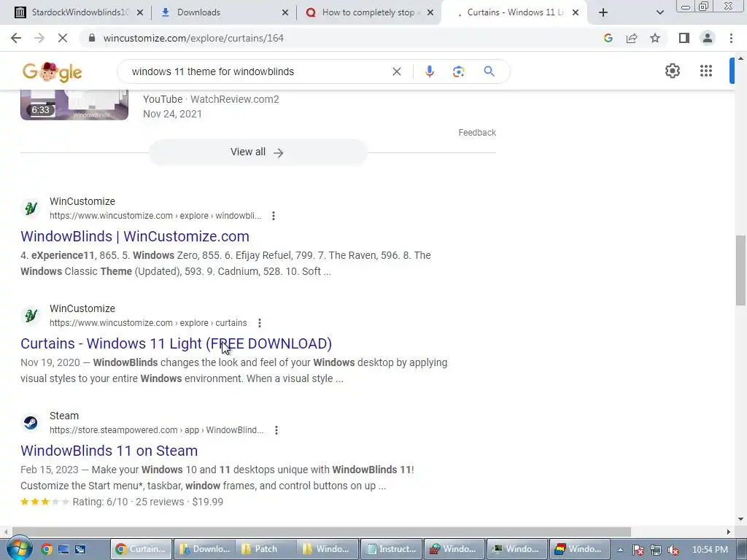Image resolution: width=747 pixels, height=560 pixels.
Task: Click the taskbar clock 10:54 PM
Action: (710, 550)
